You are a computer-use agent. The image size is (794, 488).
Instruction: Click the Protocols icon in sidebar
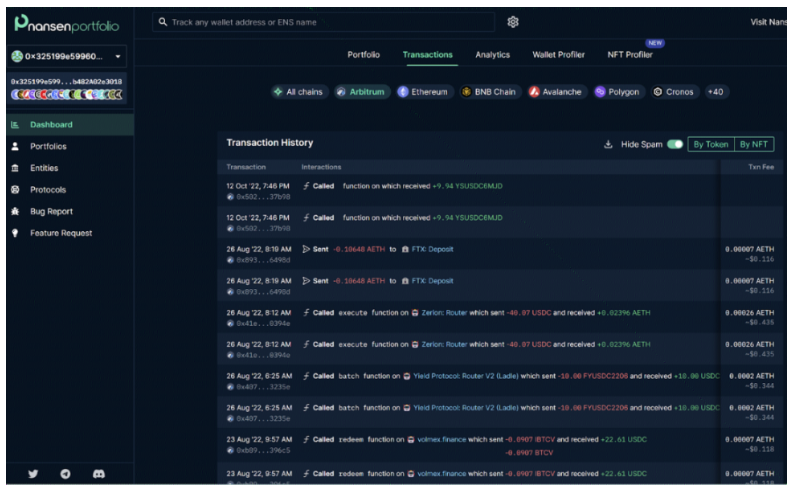pos(15,190)
